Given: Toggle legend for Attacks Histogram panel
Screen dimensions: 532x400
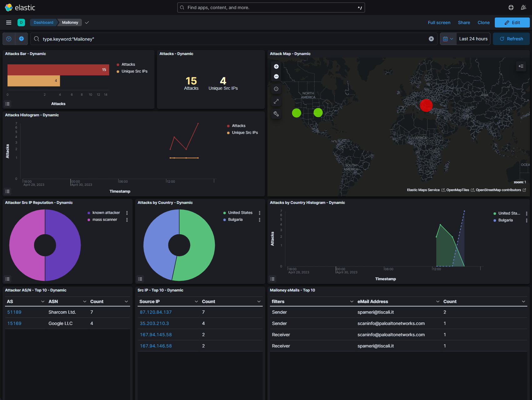Looking at the screenshot, I should pos(8,191).
